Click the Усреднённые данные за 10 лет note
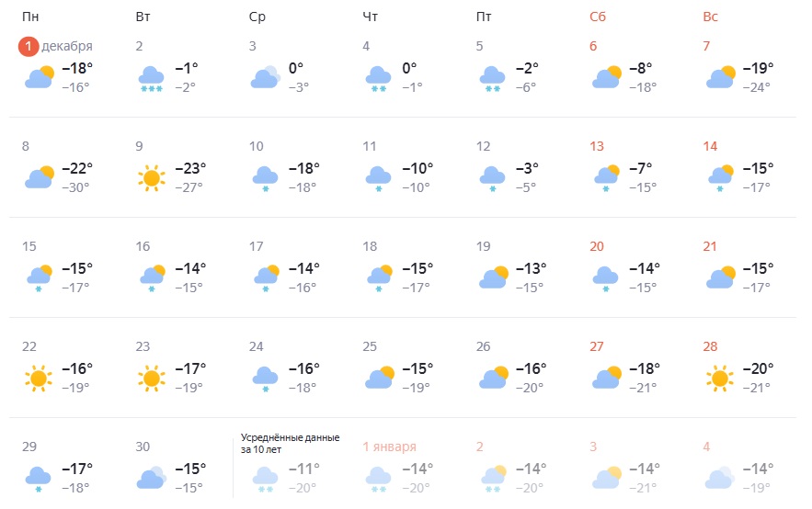 291,444
